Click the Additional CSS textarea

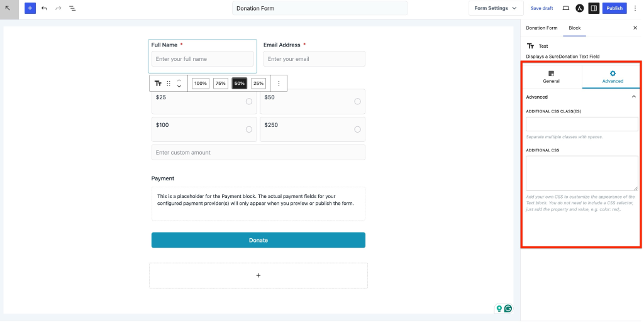click(582, 173)
